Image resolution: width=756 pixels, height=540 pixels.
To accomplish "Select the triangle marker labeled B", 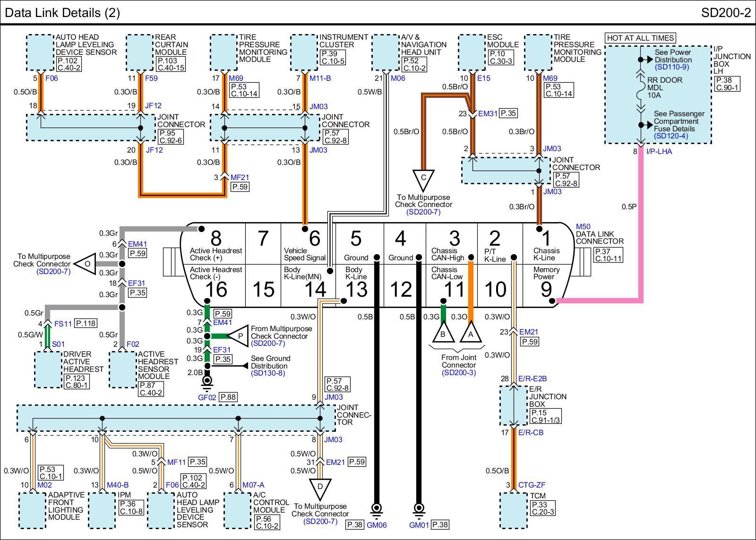I will pyautogui.click(x=443, y=333).
